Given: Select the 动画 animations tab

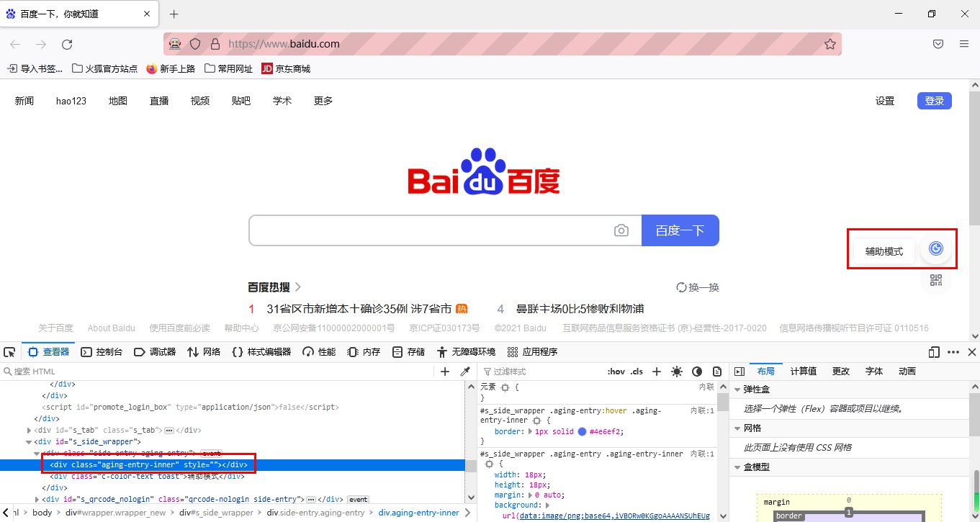Looking at the screenshot, I should point(907,372).
